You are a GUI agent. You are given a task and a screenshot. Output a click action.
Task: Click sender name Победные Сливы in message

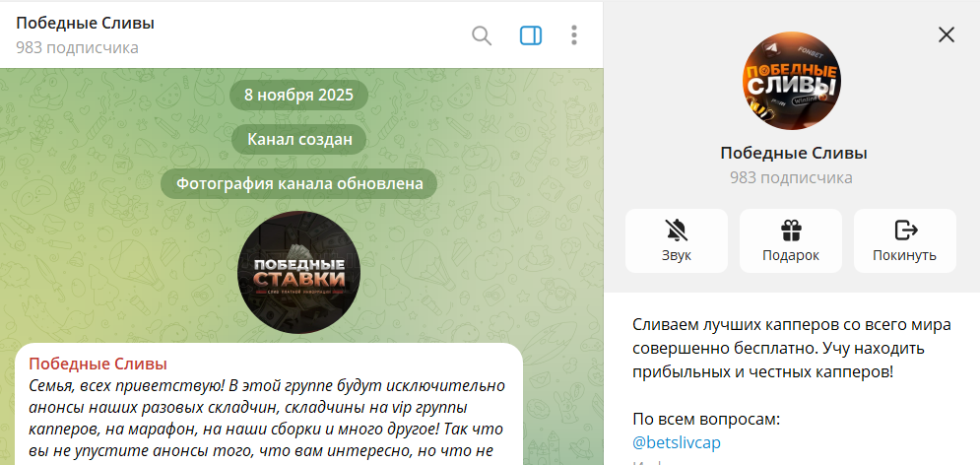[x=98, y=364]
